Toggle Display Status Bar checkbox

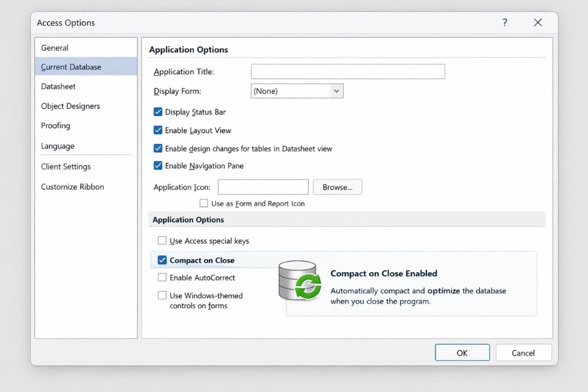[x=158, y=112]
